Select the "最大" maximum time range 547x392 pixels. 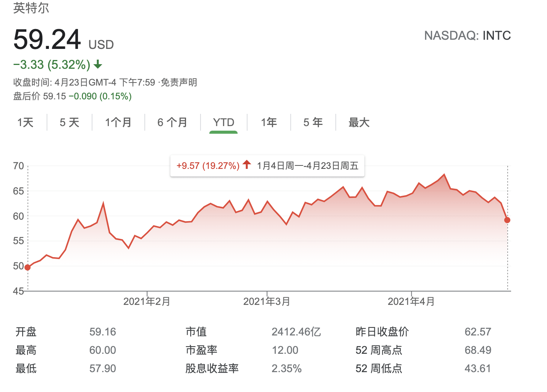[358, 122]
